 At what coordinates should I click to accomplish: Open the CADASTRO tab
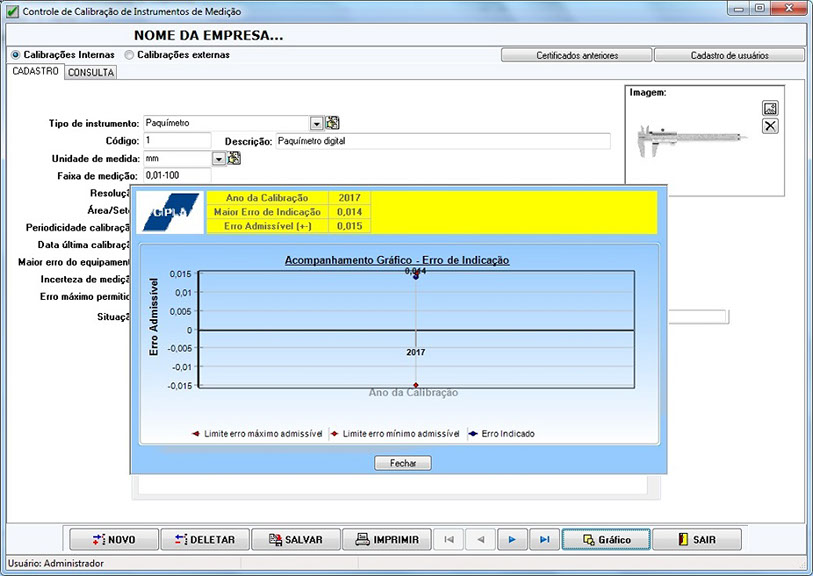(x=34, y=72)
